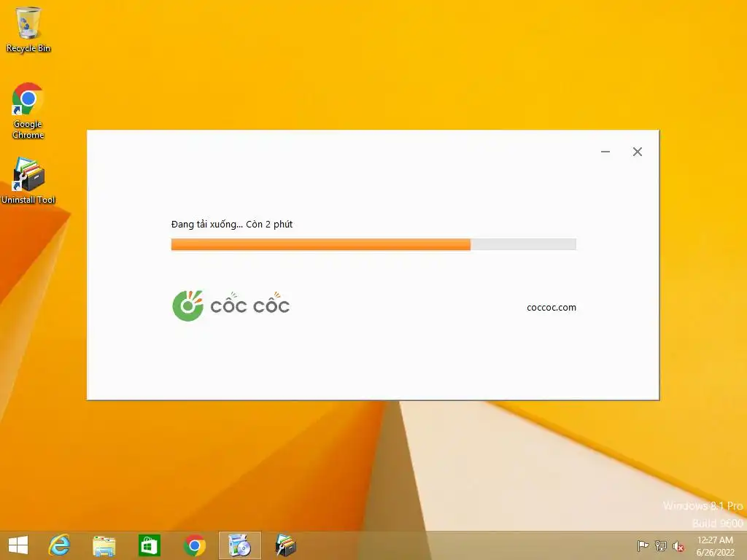Launch Internet Explorer from the taskbar
This screenshot has height=560, width=747.
59,545
